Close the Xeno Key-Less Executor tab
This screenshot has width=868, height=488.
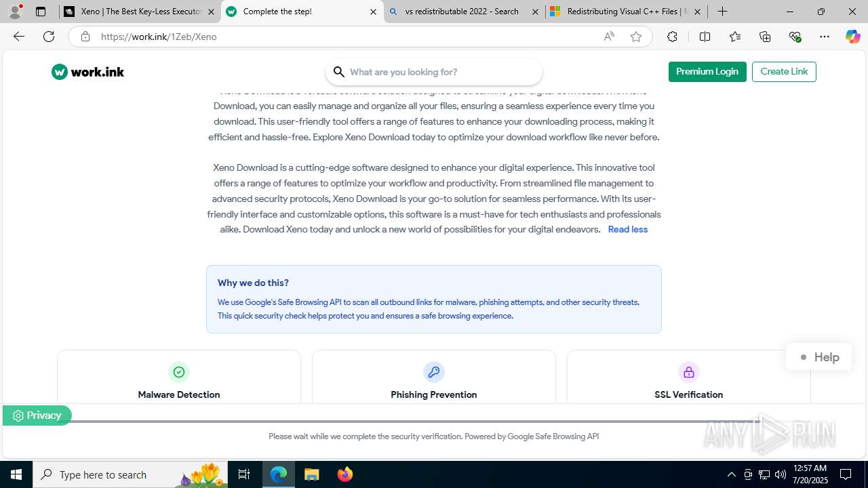pos(211,12)
